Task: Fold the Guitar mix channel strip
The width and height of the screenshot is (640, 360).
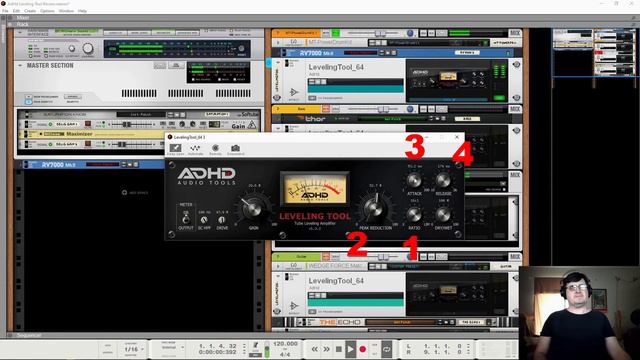Action: (278, 257)
